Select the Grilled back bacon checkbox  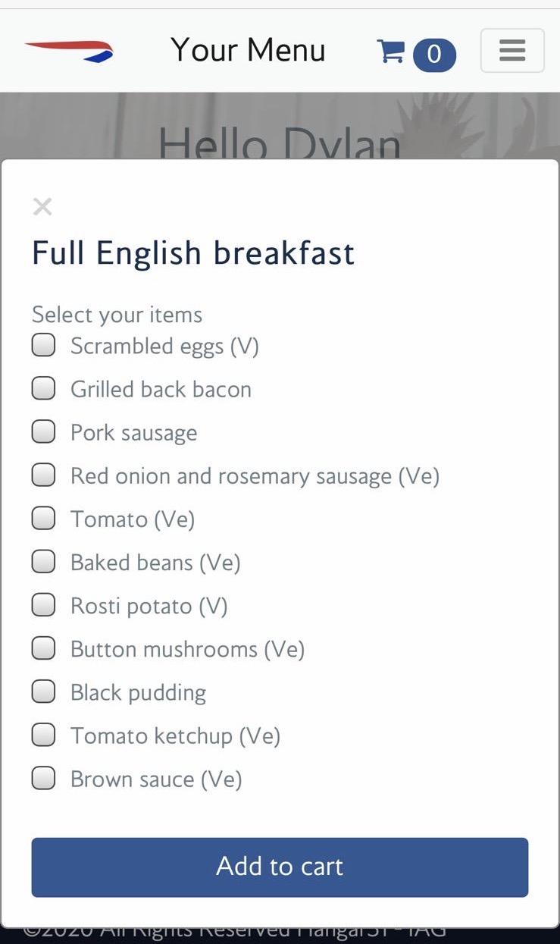44,389
